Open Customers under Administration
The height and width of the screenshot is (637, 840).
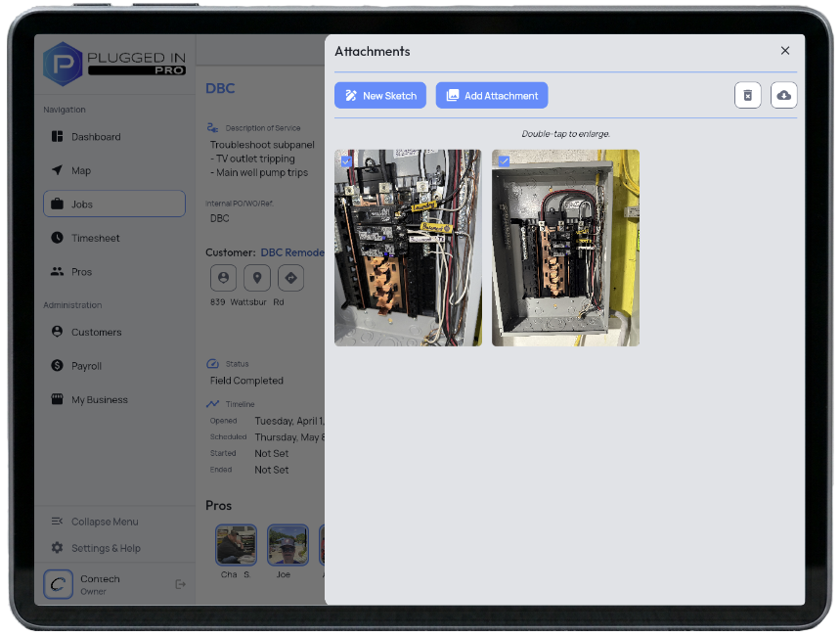click(96, 333)
